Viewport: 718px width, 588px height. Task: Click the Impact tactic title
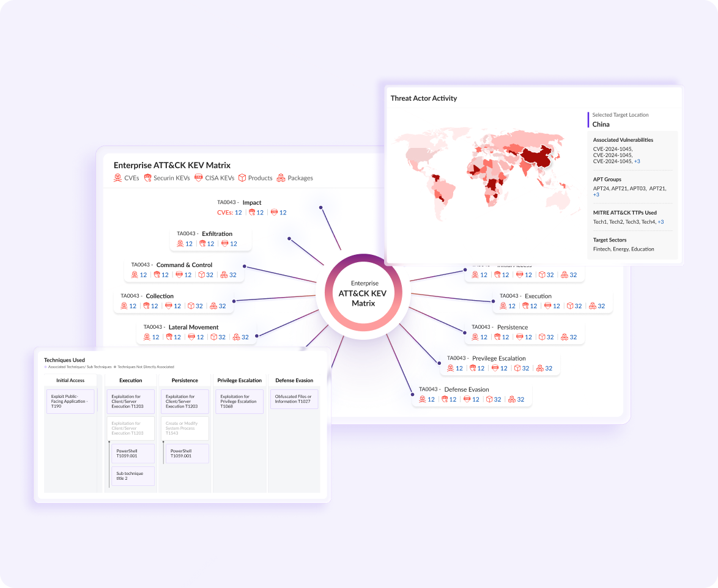click(252, 202)
